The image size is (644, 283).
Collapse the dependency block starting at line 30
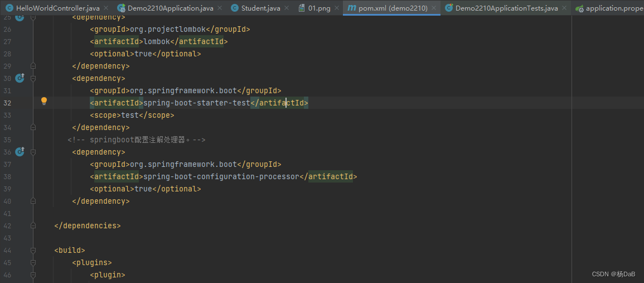(x=33, y=78)
